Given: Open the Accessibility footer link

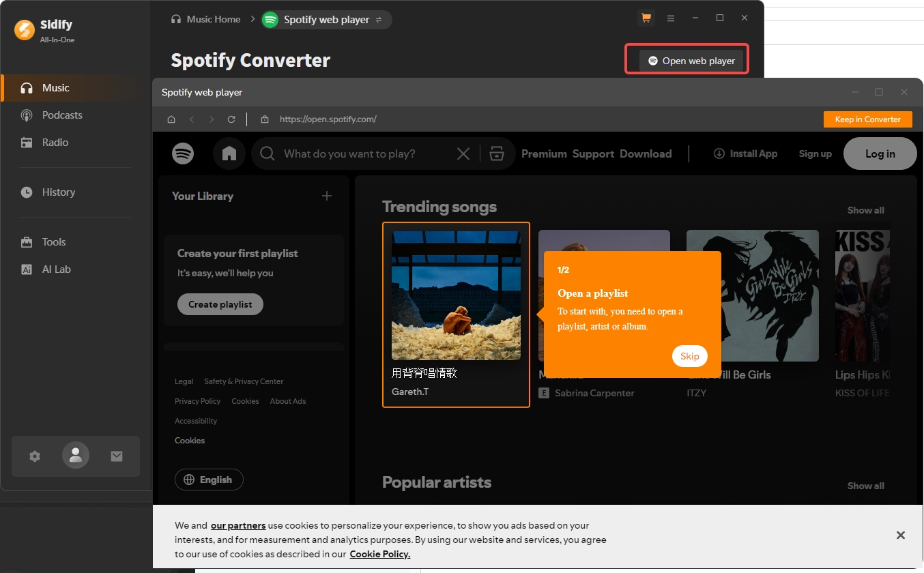Looking at the screenshot, I should tap(196, 421).
